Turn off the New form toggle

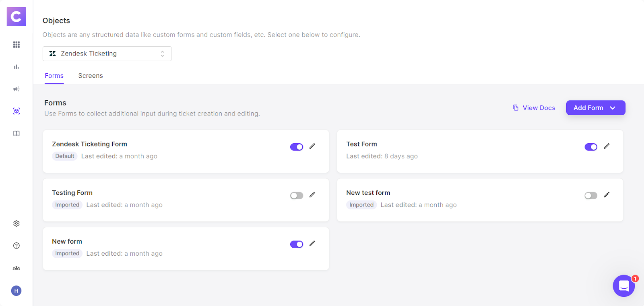coord(297,244)
